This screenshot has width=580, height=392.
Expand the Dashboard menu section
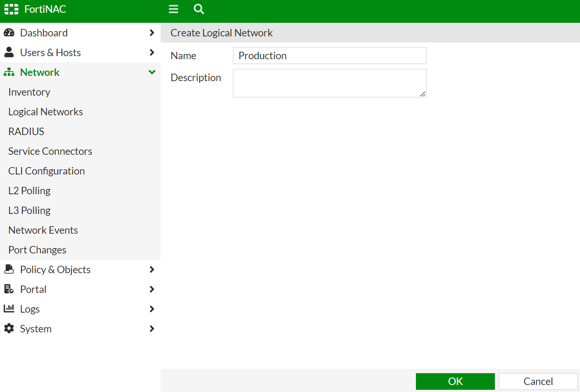152,32
